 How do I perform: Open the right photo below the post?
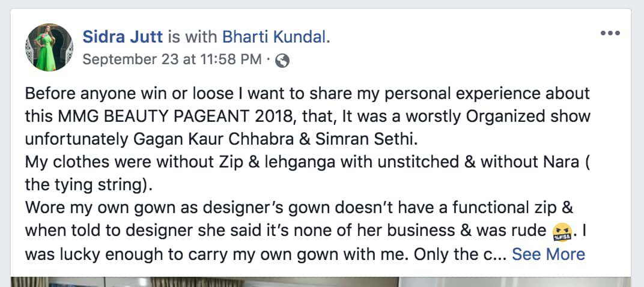pyautogui.click(x=517, y=282)
